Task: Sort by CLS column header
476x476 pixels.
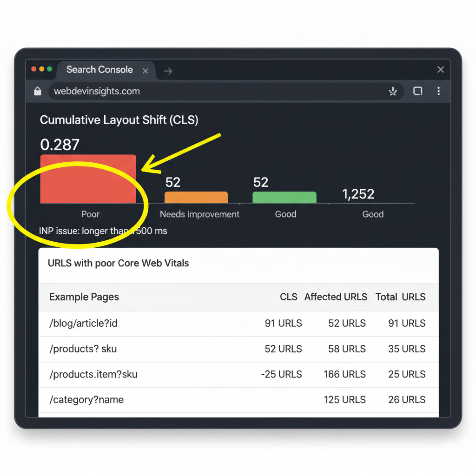Action: click(x=288, y=297)
